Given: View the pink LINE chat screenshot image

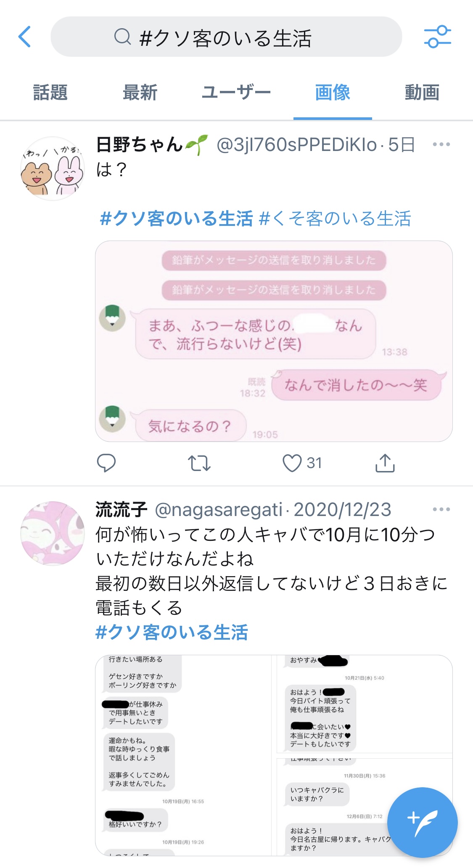Looking at the screenshot, I should 274,341.
